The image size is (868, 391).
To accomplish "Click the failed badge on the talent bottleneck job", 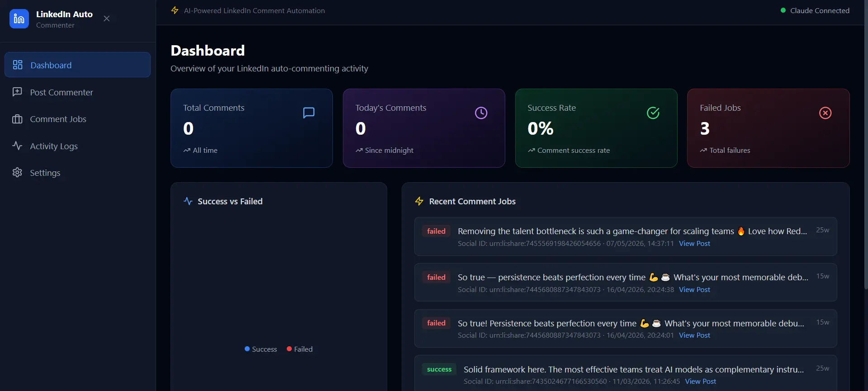I will (x=436, y=231).
